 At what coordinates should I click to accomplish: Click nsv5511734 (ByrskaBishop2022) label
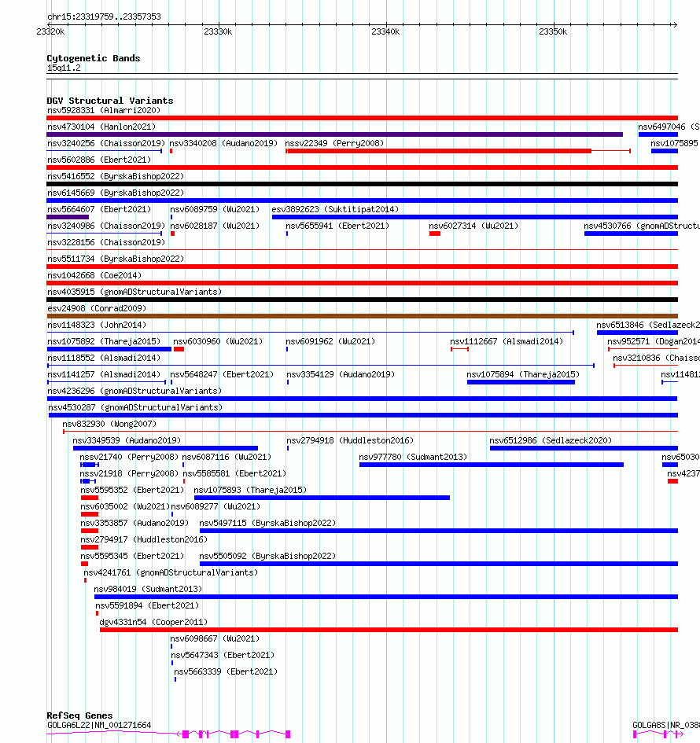(116, 259)
